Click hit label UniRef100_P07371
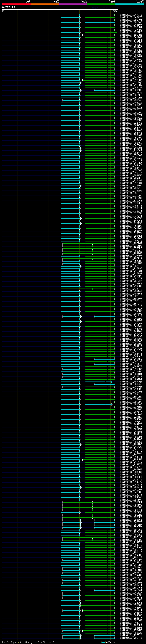146x644 pixels. (x=131, y=241)
